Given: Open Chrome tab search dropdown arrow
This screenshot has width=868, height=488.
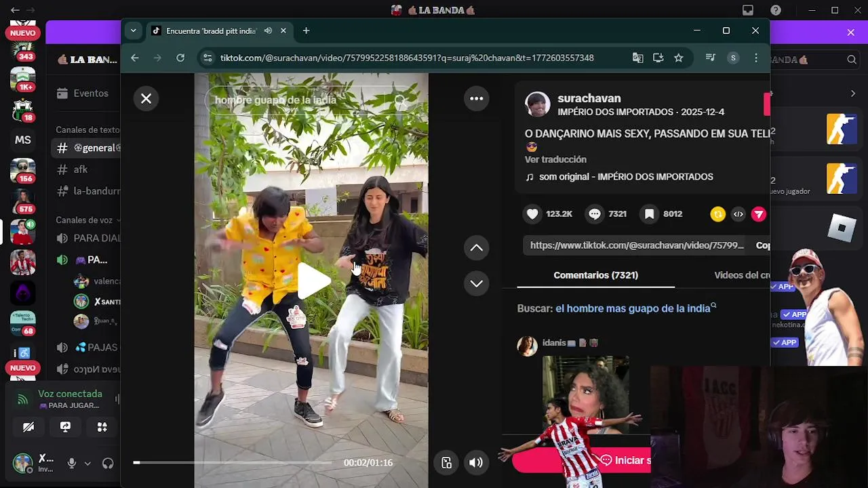Looking at the screenshot, I should (x=133, y=30).
